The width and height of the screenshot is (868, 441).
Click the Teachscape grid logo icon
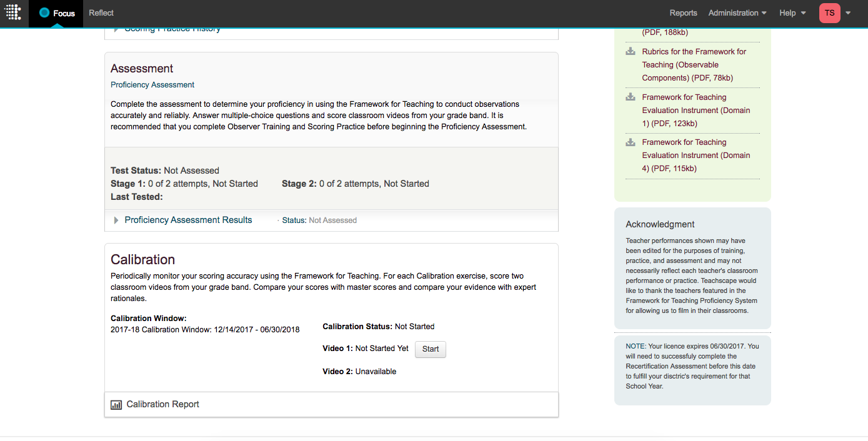[x=13, y=12]
